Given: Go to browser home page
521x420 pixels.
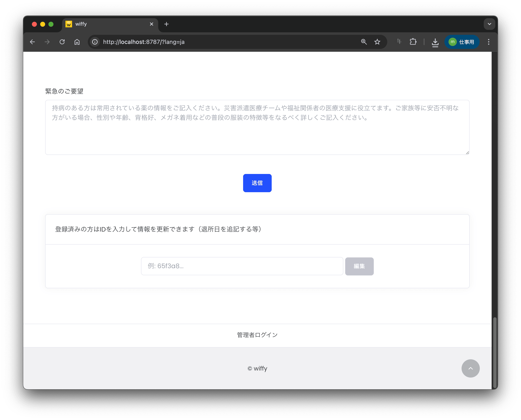Looking at the screenshot, I should 77,42.
